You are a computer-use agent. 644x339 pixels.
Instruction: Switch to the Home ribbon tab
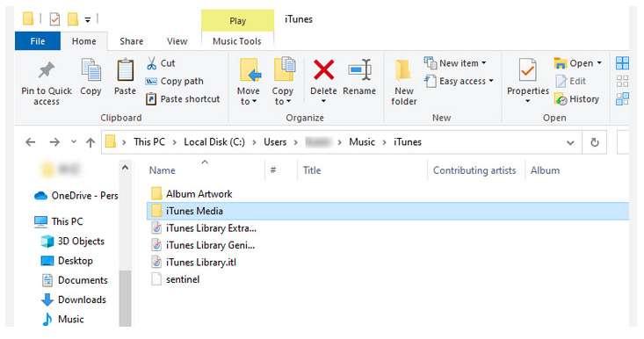pyautogui.click(x=83, y=41)
